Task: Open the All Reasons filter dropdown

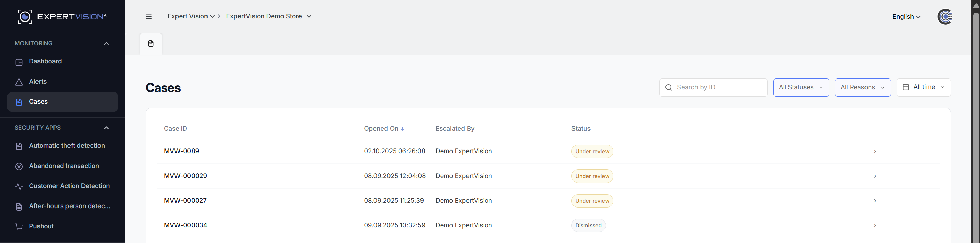Action: (x=862, y=87)
